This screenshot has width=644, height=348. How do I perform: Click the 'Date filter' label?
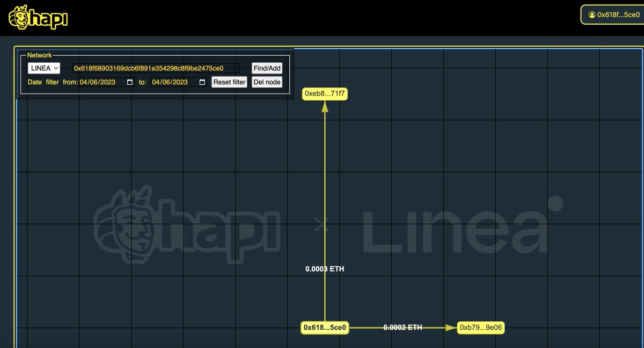[x=43, y=82]
